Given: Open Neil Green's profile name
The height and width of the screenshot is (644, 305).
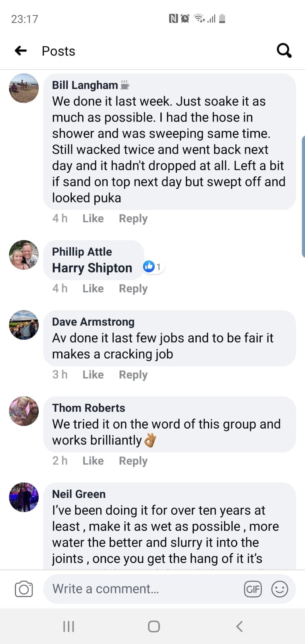Looking at the screenshot, I should tap(79, 494).
